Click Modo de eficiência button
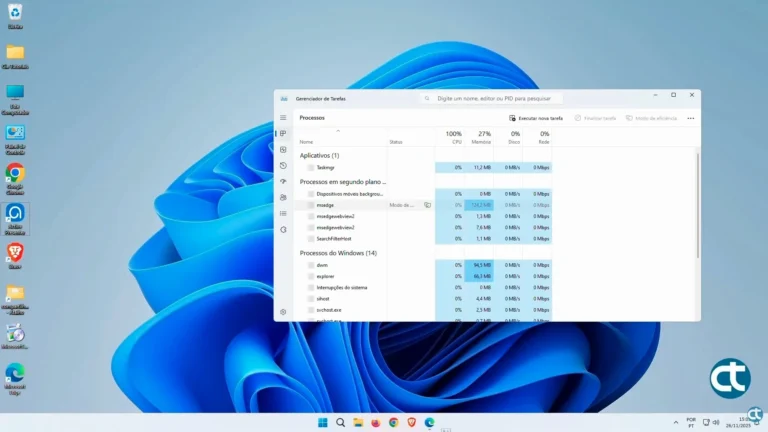The image size is (768, 432). (x=651, y=118)
